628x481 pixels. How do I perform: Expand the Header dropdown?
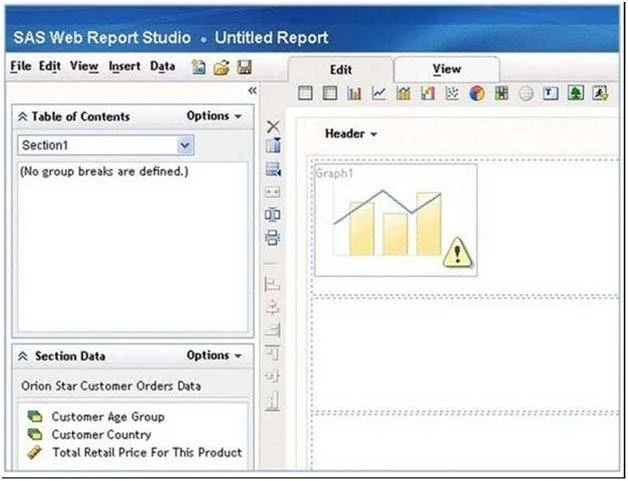coord(351,133)
